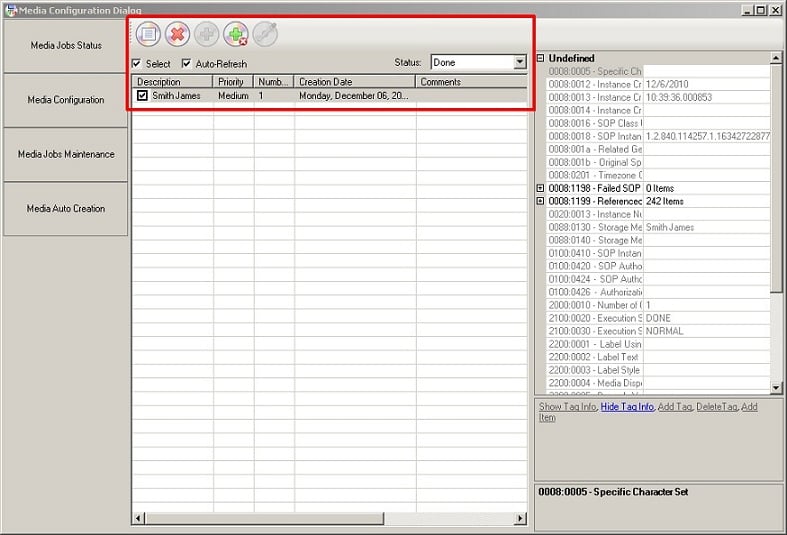This screenshot has height=535, width=787.
Task: Sort jobs by Creation Date column header
Action: (354, 82)
